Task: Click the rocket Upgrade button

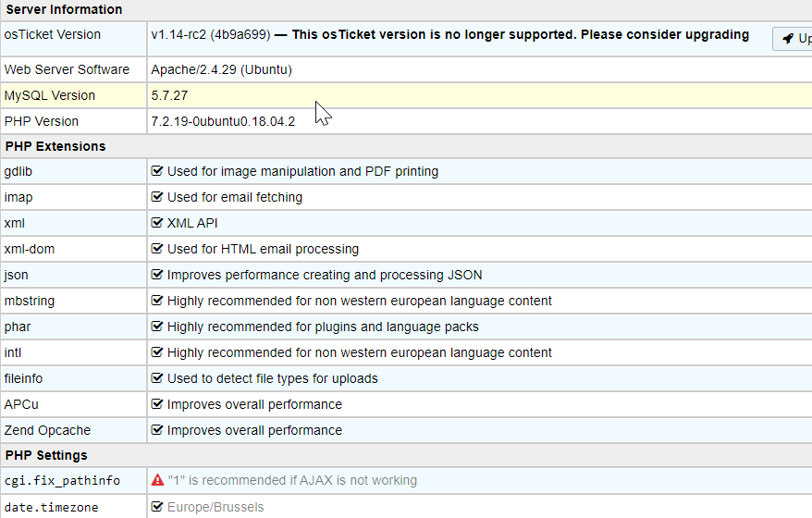Action: pos(793,38)
